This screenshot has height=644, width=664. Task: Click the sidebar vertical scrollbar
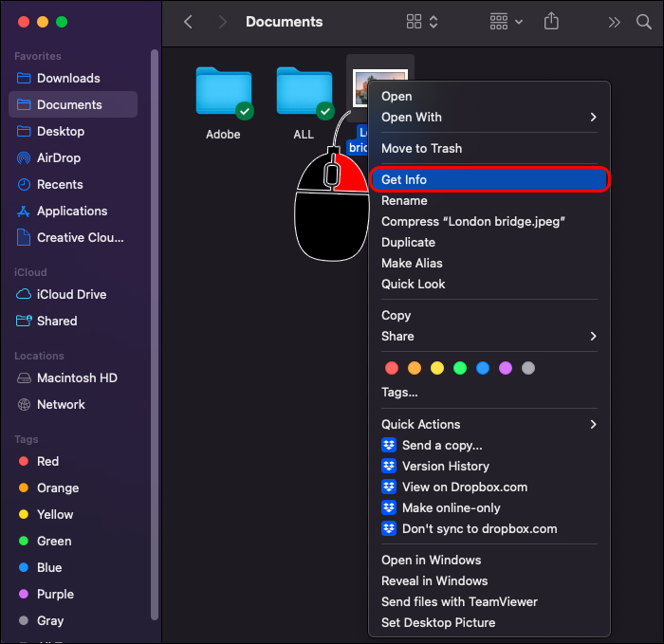[x=155, y=335]
